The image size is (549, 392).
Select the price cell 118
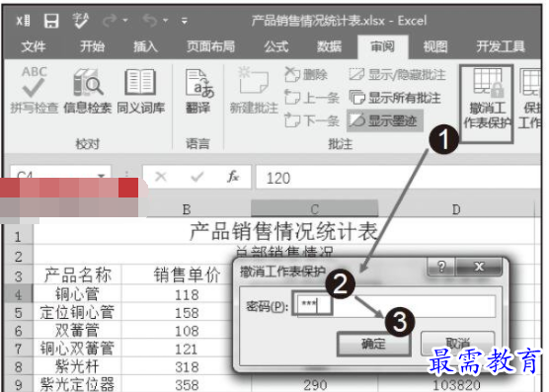(x=187, y=294)
